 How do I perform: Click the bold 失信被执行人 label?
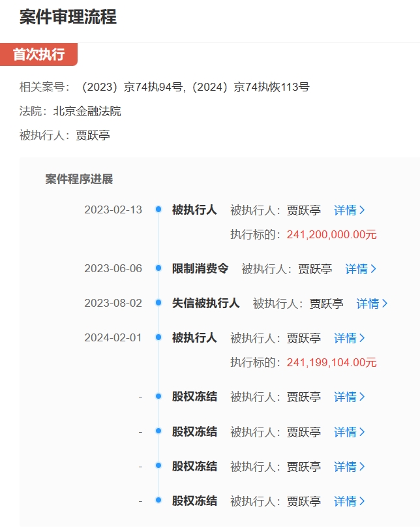click(205, 303)
